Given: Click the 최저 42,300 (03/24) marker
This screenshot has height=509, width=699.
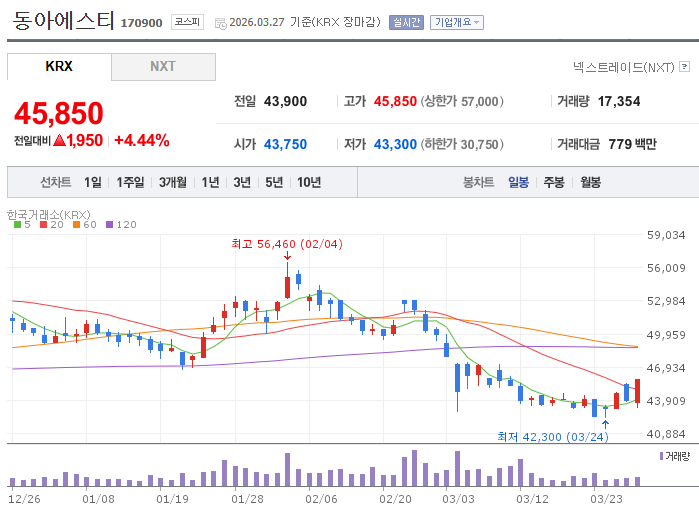Looking at the screenshot, I should [x=553, y=437].
